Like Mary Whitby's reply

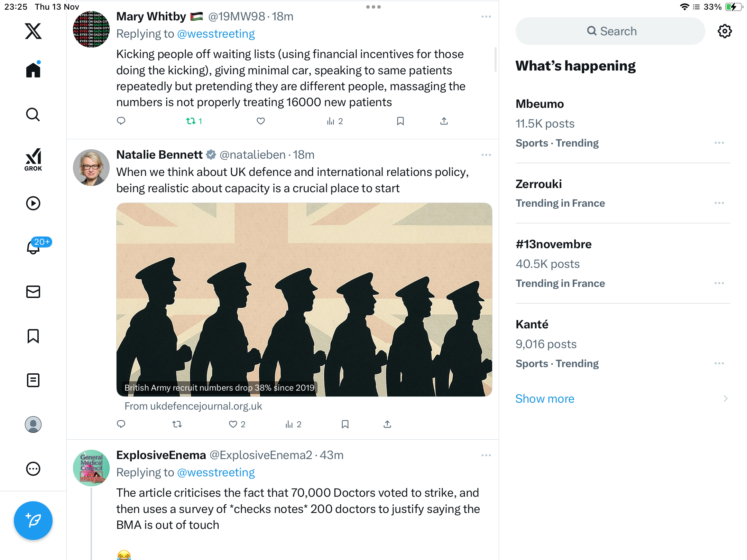click(x=261, y=121)
